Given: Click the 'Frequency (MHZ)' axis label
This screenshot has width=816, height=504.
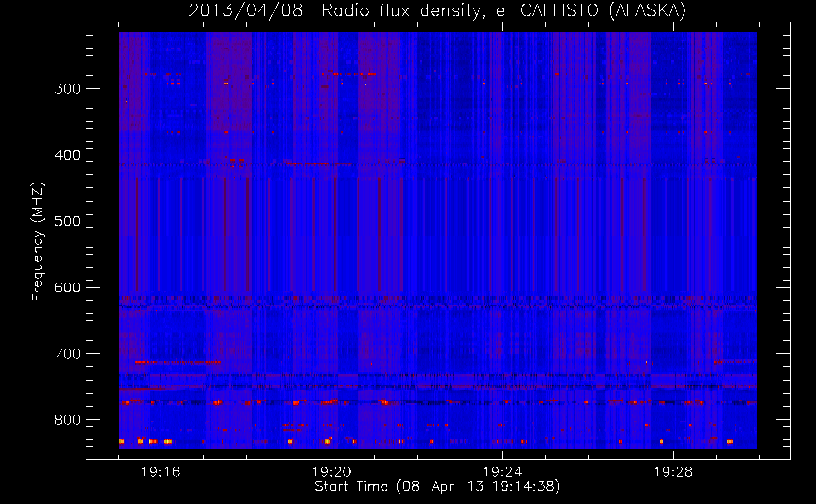Looking at the screenshot, I should [x=38, y=242].
